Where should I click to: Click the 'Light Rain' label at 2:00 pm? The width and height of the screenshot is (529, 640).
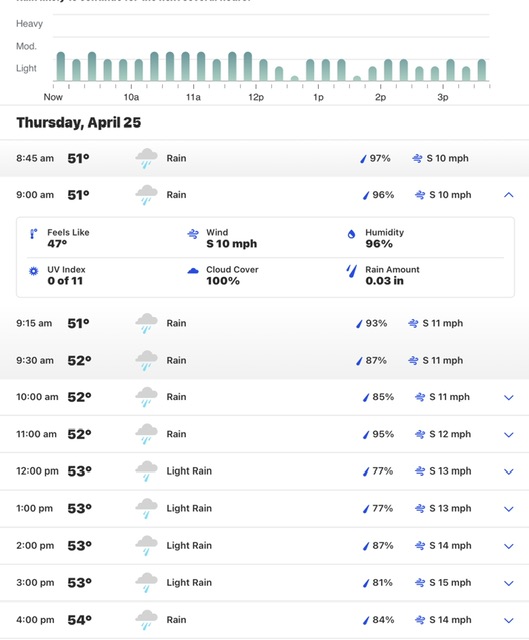coord(189,545)
